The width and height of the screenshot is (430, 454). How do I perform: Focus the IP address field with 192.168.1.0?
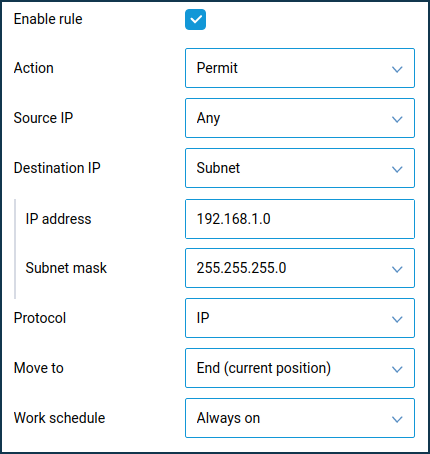(300, 219)
